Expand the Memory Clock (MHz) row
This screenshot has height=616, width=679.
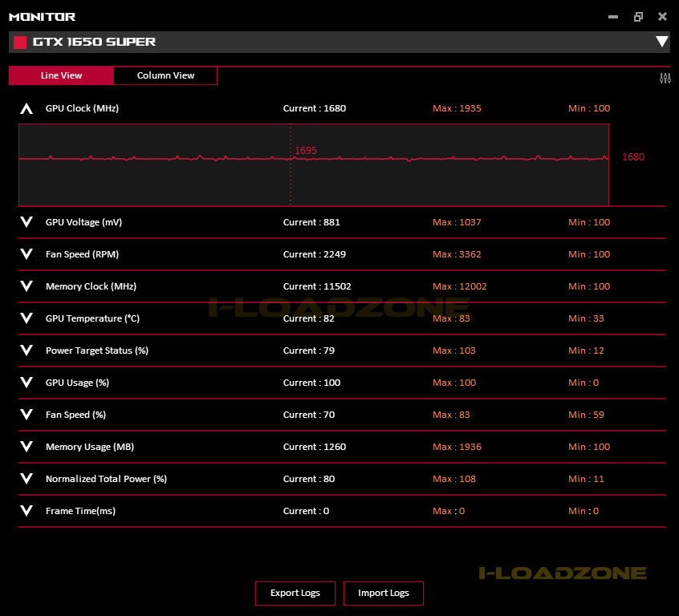(x=26, y=286)
